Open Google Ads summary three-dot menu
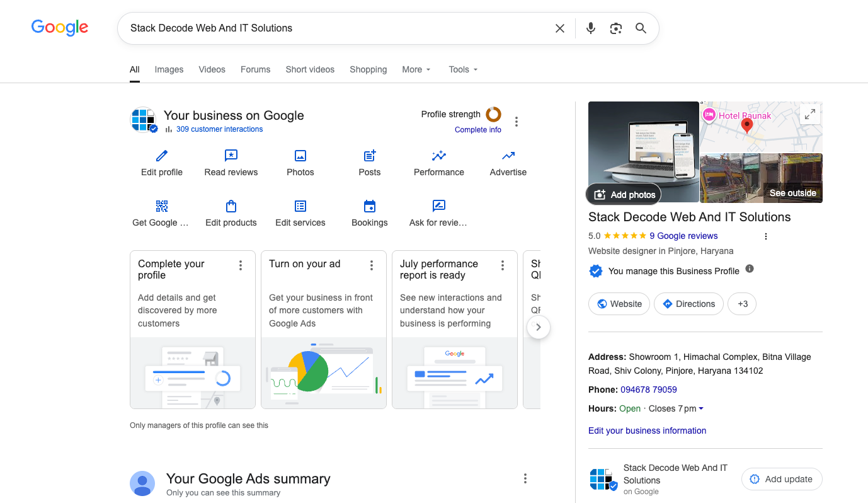This screenshot has height=503, width=868. point(525,478)
